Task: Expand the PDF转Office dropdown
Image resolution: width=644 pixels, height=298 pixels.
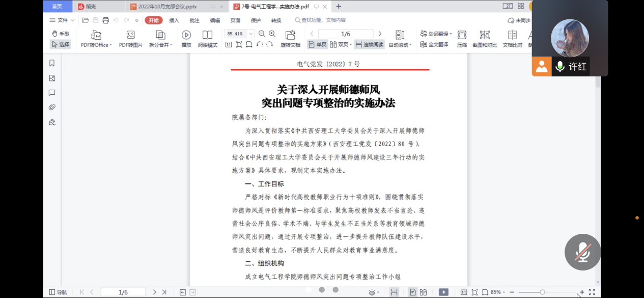Action: pyautogui.click(x=96, y=39)
